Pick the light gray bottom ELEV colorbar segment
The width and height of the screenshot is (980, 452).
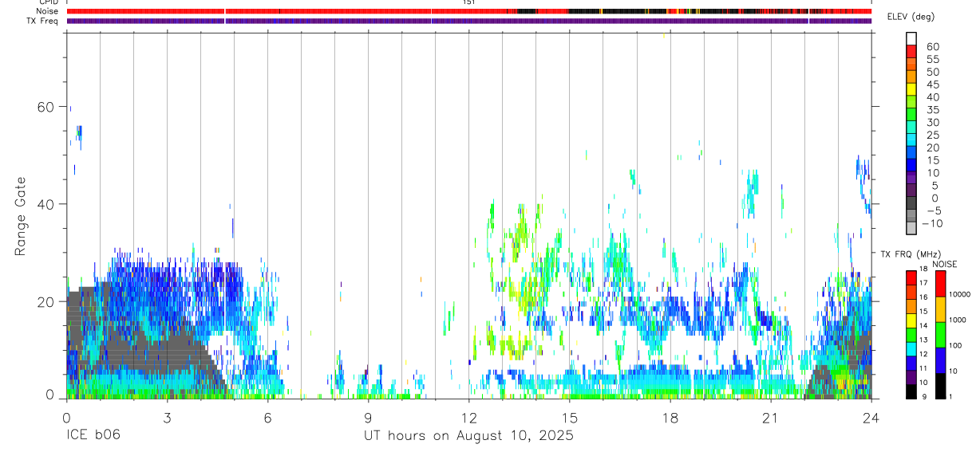click(x=911, y=227)
